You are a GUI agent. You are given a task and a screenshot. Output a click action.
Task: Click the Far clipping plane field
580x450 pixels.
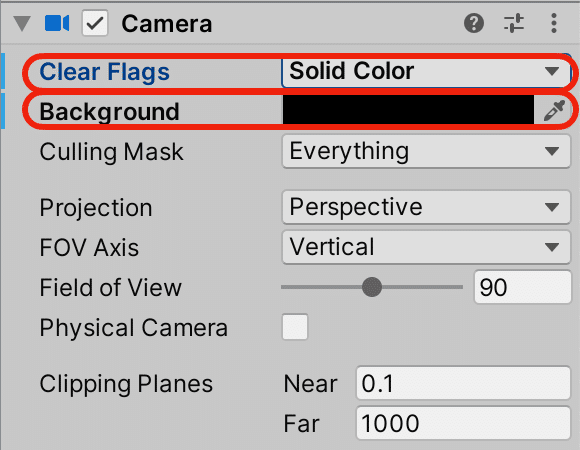tap(463, 423)
